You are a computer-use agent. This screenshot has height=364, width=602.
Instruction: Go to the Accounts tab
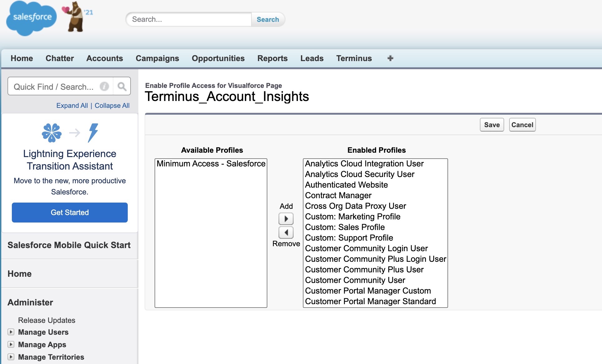point(105,58)
